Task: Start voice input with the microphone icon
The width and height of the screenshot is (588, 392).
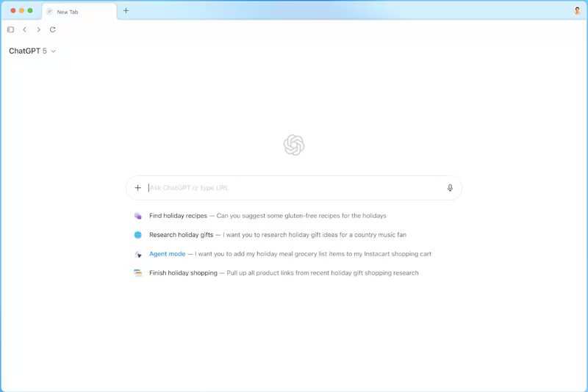Action: point(450,188)
